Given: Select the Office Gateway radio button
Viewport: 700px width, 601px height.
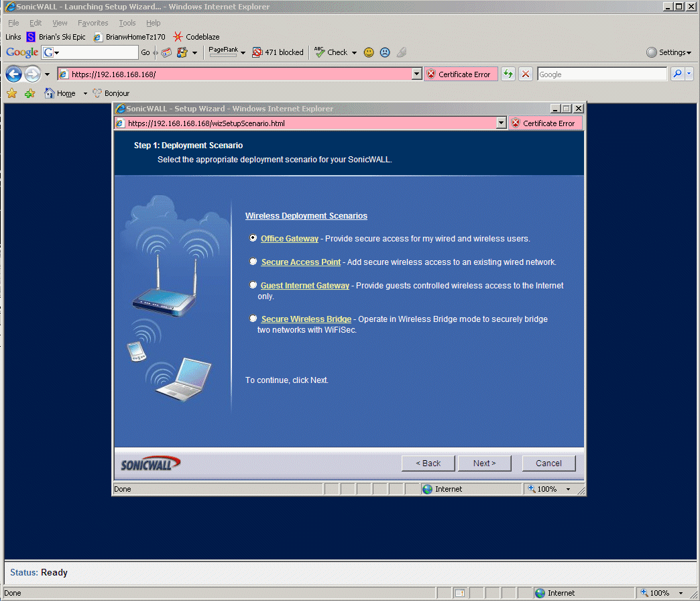Looking at the screenshot, I should [x=253, y=238].
